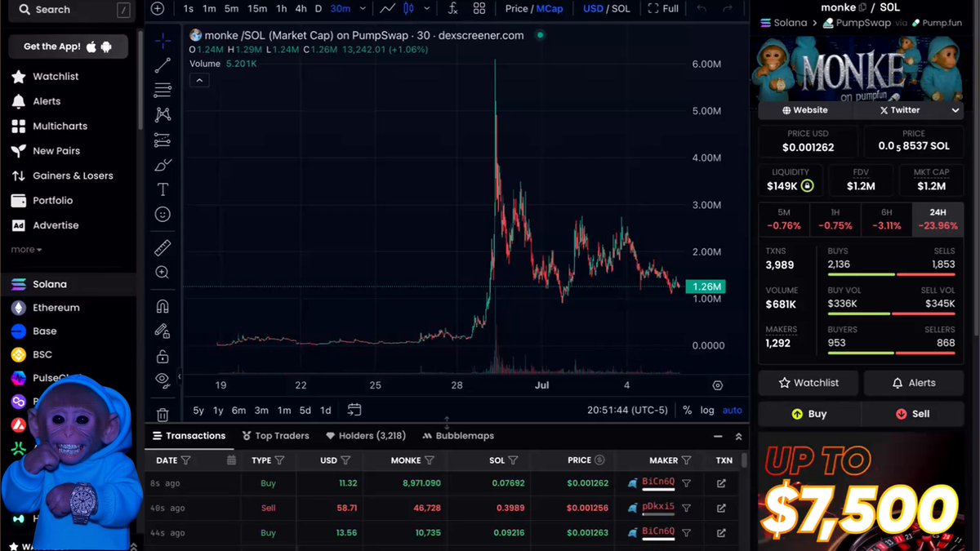Select the text annotation tool
This screenshot has width=980, height=551.
click(x=163, y=189)
